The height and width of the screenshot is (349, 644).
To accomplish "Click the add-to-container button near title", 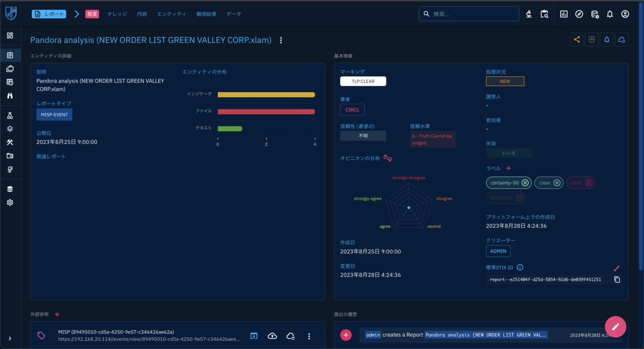I will point(592,40).
